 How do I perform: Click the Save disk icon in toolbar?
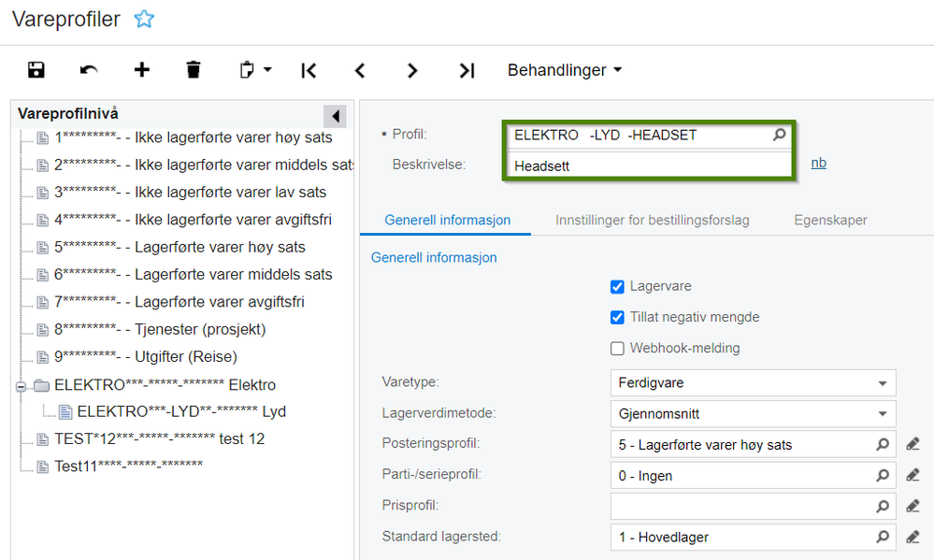pos(36,70)
